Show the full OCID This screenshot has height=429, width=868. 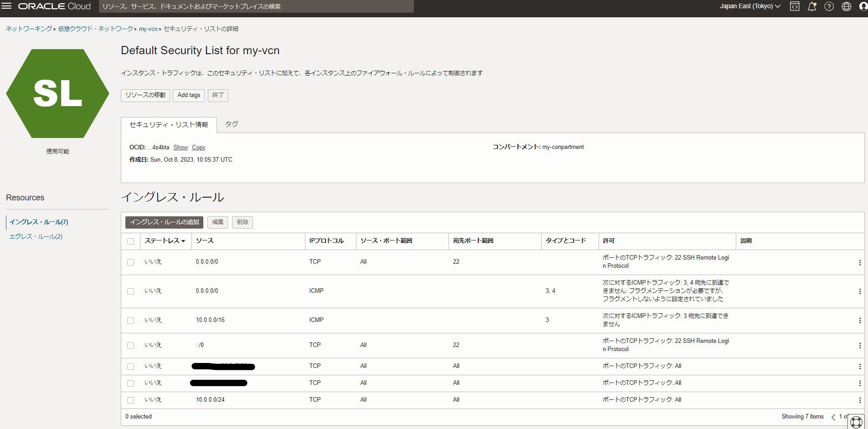pos(181,148)
